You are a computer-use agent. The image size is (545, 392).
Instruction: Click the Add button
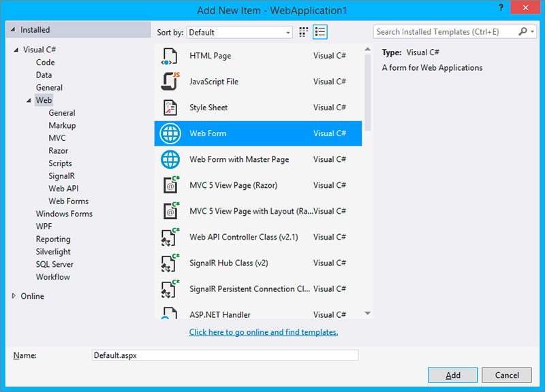pos(452,375)
